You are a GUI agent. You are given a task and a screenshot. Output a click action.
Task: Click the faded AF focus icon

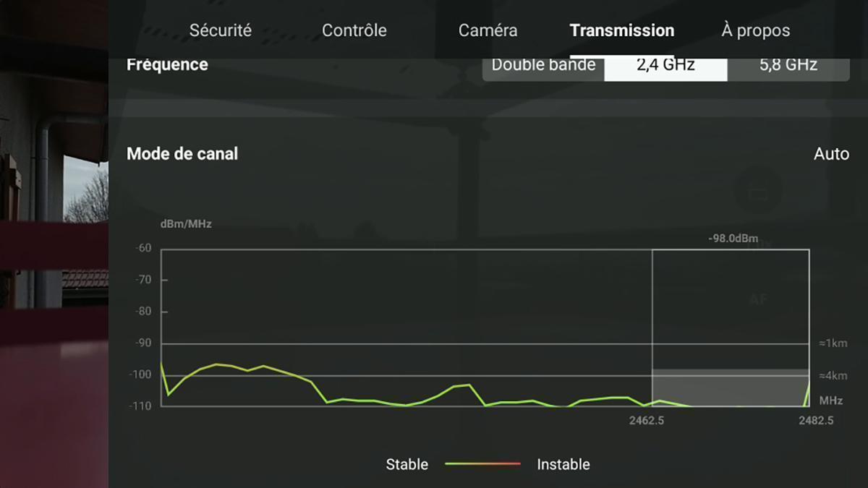758,299
